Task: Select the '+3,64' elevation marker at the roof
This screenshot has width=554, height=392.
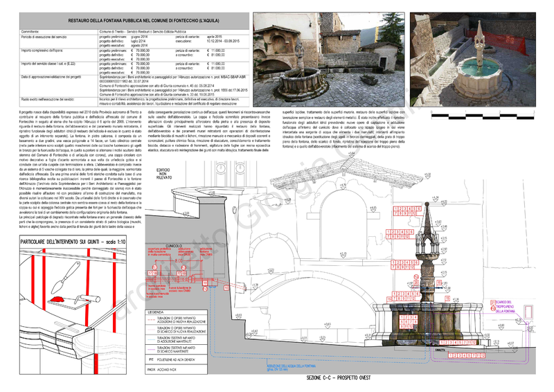Action: click(x=352, y=154)
